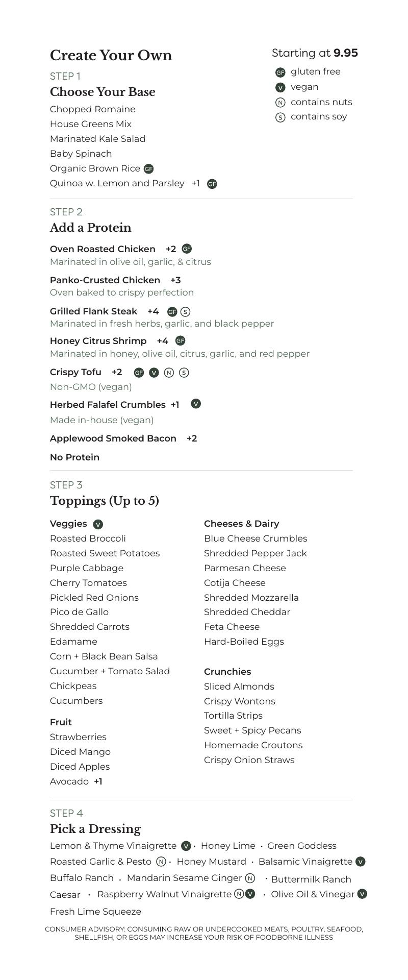Choose the Marinated Kale Salad base
Screen dimensions: 408x980
tap(97, 139)
